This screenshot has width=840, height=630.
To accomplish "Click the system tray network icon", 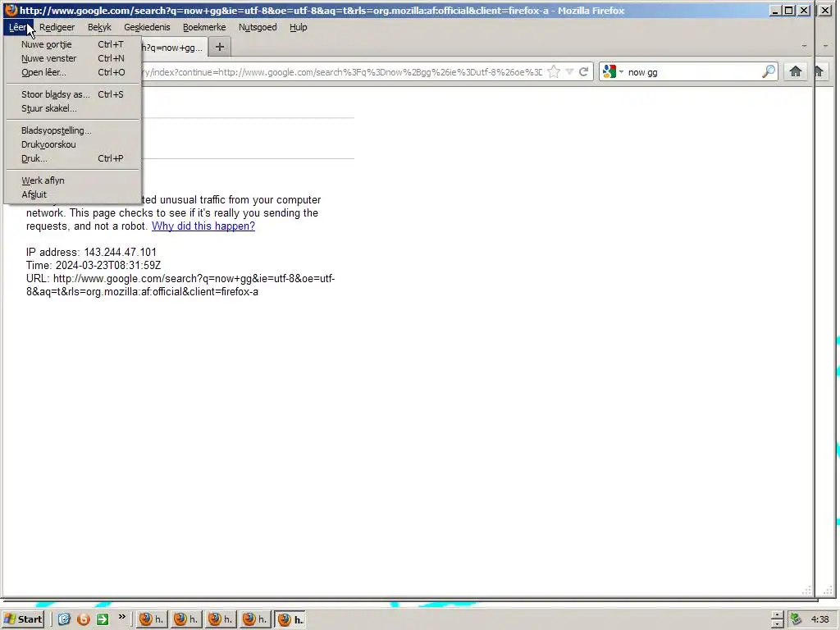I will tap(796, 619).
